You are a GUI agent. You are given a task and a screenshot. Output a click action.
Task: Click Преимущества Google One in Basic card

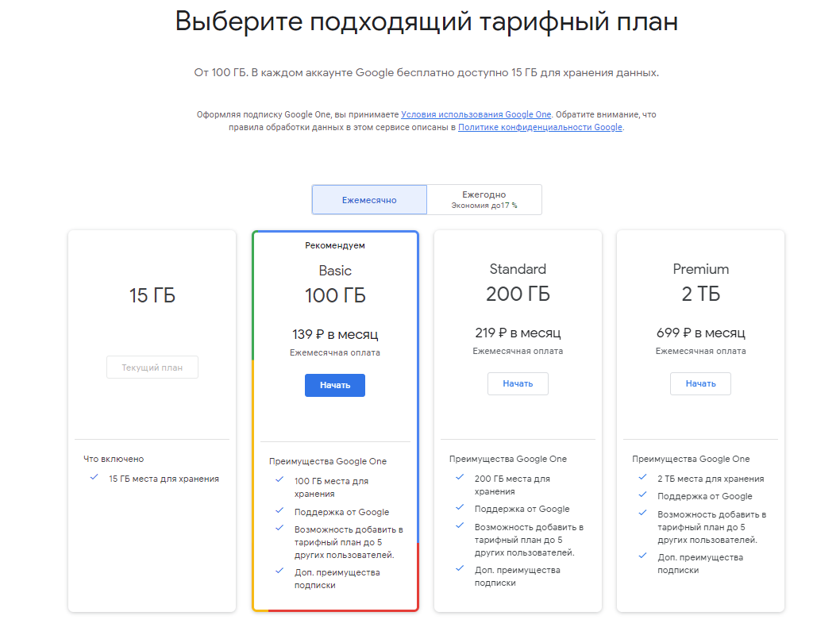click(327, 461)
